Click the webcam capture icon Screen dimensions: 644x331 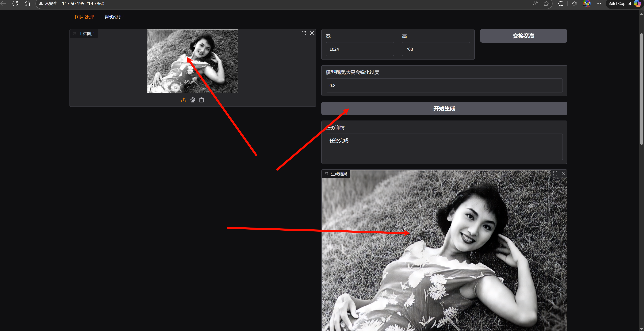[x=193, y=100]
